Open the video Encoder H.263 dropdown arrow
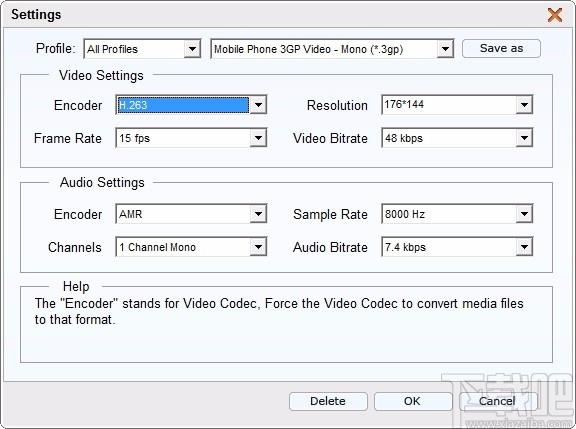Image resolution: width=576 pixels, height=429 pixels. [x=258, y=105]
